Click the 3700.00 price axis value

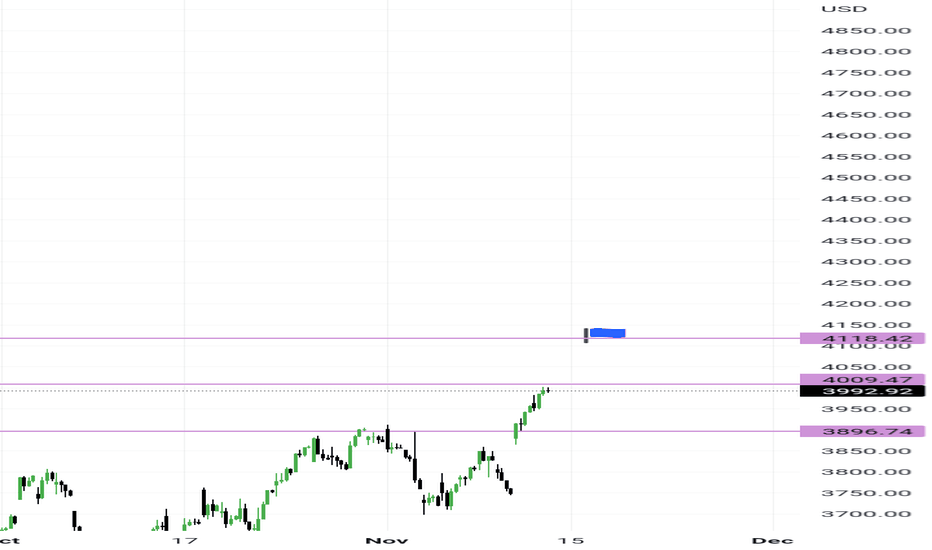pyautogui.click(x=866, y=514)
